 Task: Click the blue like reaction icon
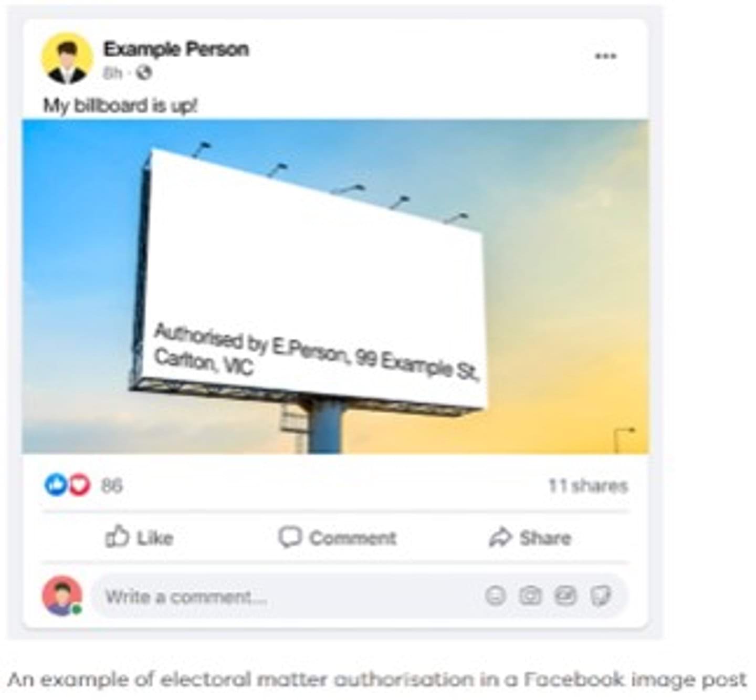tap(55, 485)
